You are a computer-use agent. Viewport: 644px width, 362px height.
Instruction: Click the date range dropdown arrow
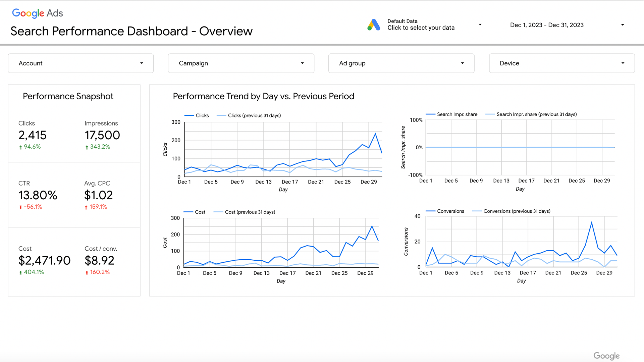pos(623,25)
